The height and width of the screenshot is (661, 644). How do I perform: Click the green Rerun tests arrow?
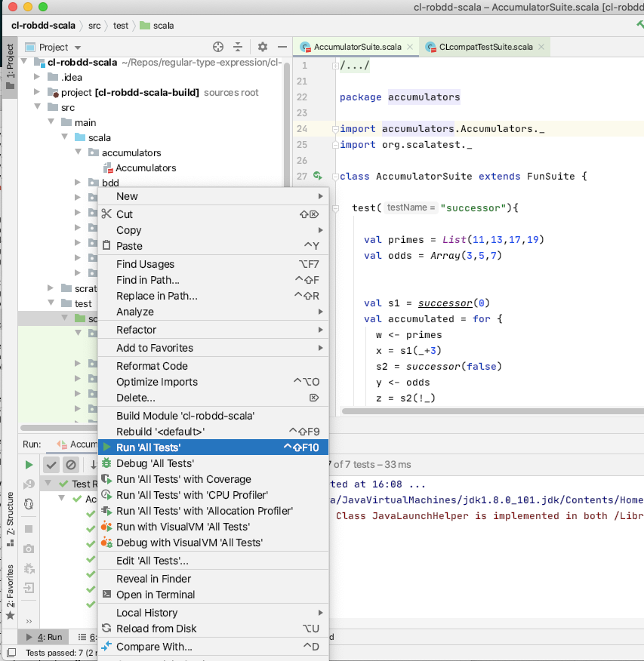click(30, 463)
